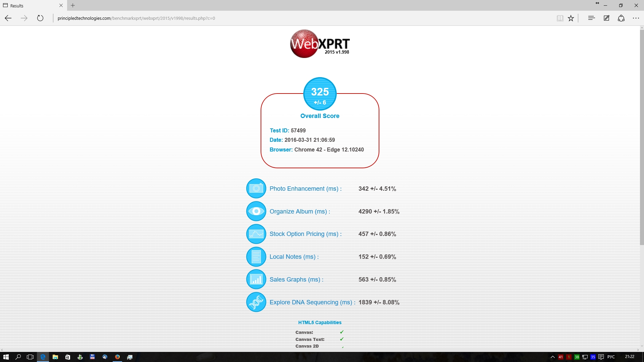Open Edge Reading view icon
The width and height of the screenshot is (644, 362).
(x=560, y=18)
